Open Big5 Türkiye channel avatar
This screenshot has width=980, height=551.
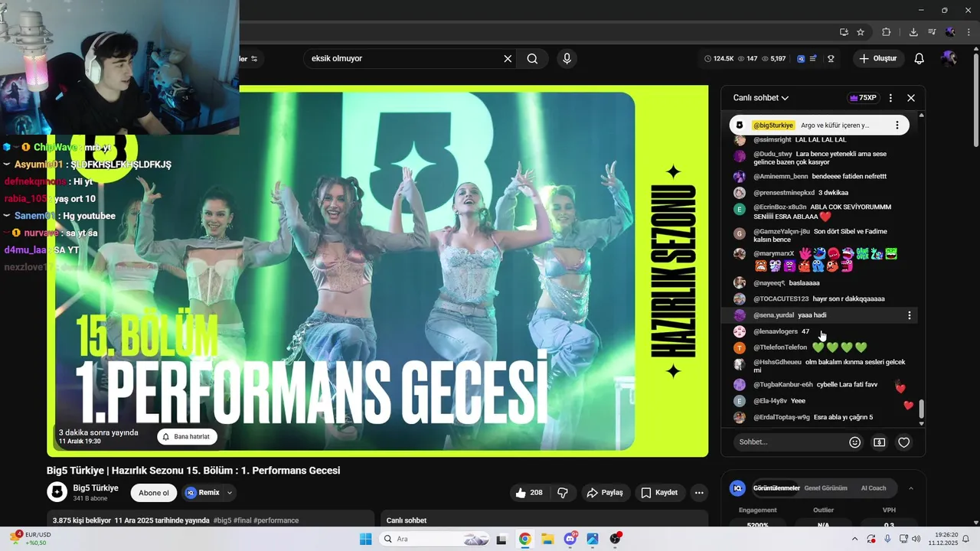coord(57,492)
